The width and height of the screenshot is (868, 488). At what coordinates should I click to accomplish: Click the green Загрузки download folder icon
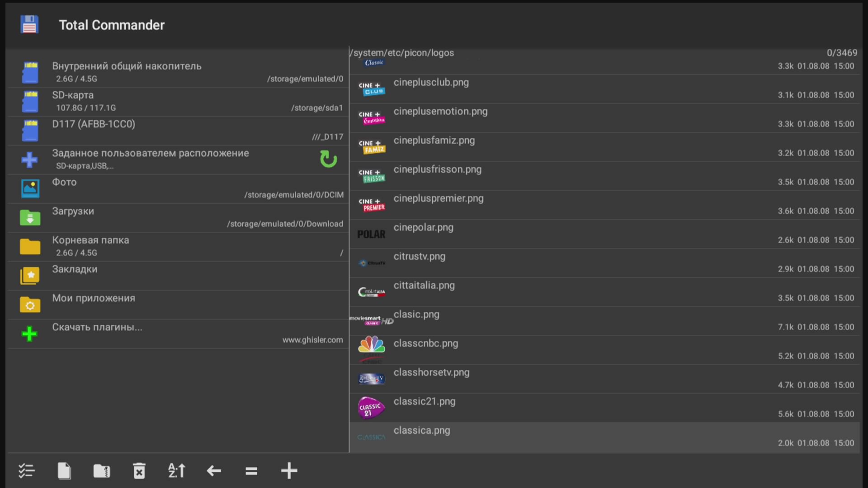pyautogui.click(x=30, y=217)
